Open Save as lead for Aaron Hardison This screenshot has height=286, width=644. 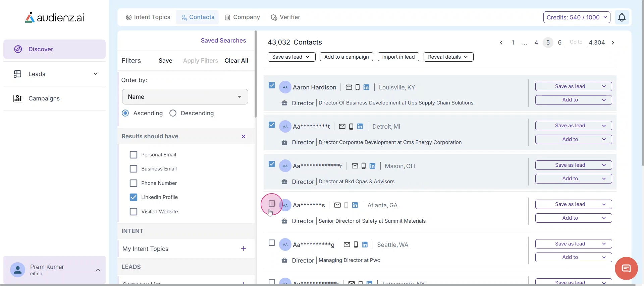click(x=574, y=86)
